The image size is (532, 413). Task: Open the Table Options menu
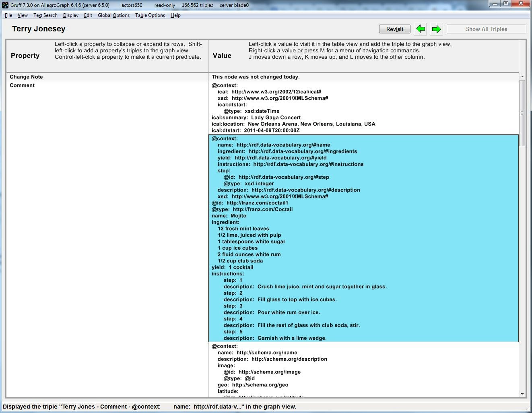click(x=150, y=15)
